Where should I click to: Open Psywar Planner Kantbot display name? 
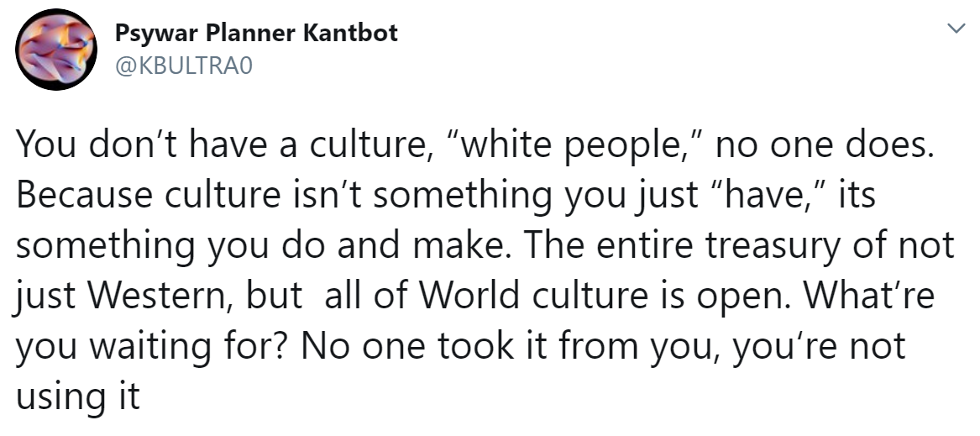(x=256, y=34)
